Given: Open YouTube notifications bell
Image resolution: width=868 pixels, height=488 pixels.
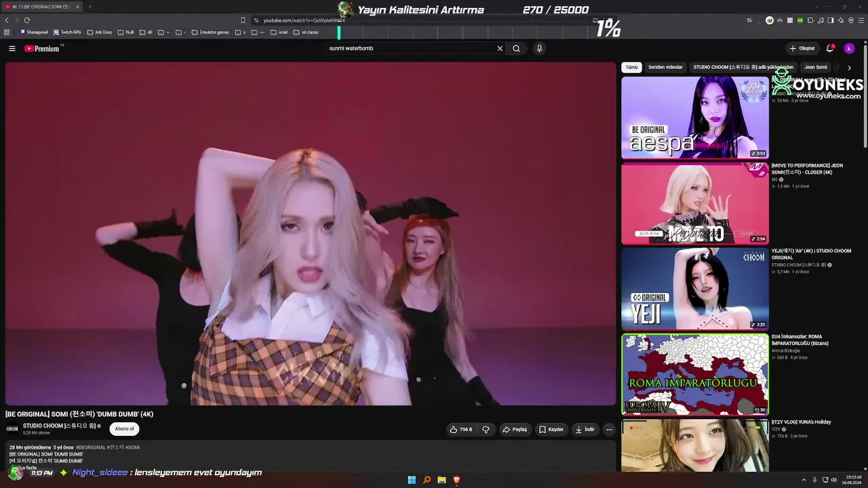Looking at the screenshot, I should point(830,49).
